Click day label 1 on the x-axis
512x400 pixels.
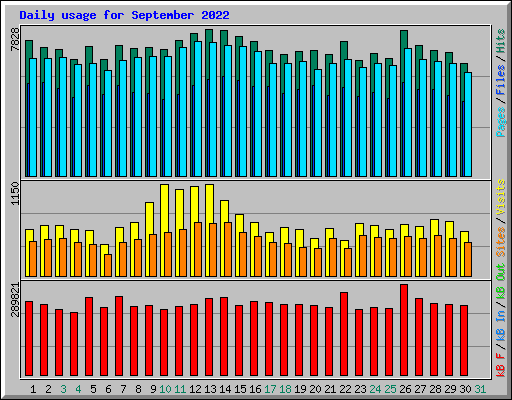click(33, 389)
